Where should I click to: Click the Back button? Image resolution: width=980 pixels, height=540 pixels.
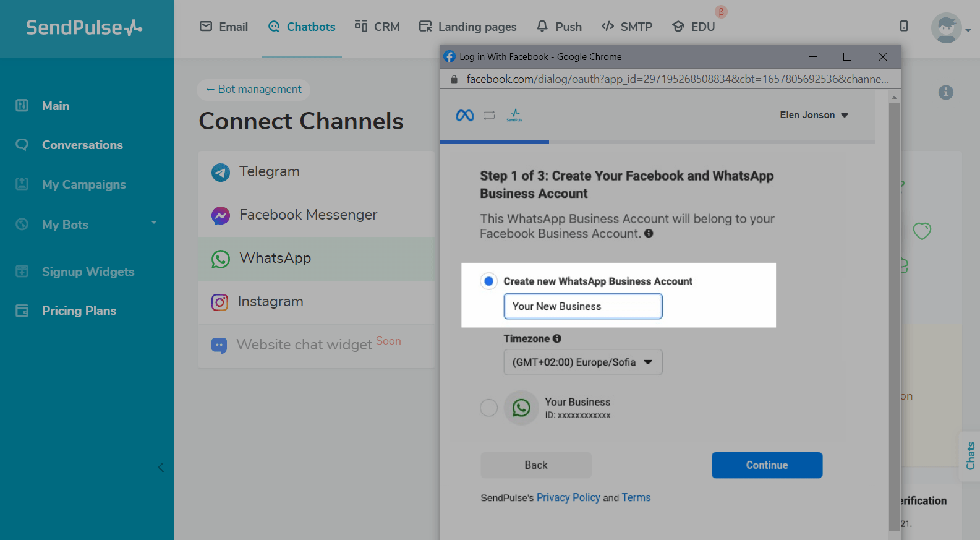tap(536, 465)
